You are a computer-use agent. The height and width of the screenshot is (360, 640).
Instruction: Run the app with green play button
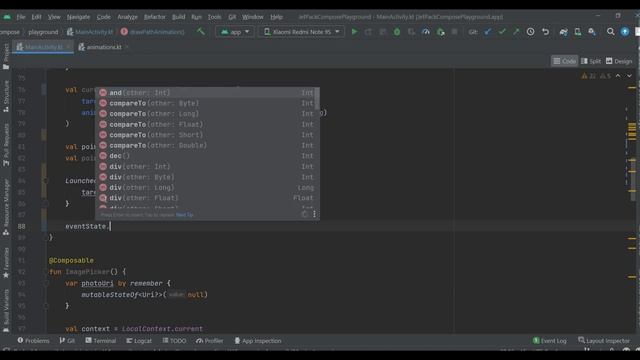354,32
